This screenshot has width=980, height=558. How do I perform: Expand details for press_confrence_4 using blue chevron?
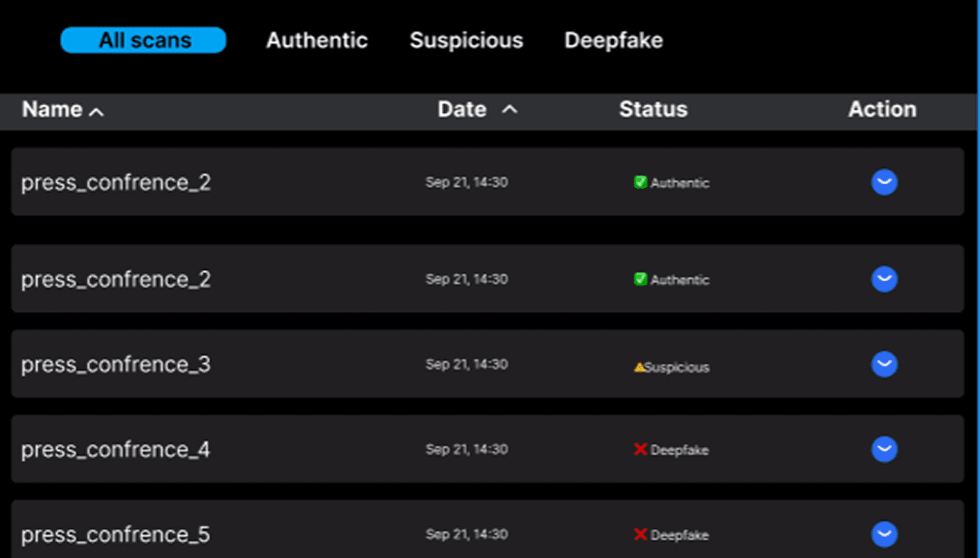pyautogui.click(x=884, y=450)
